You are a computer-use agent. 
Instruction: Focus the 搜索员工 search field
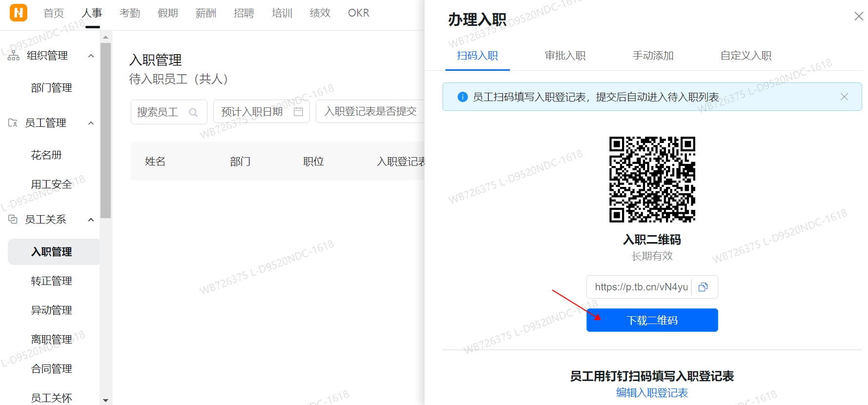[159, 112]
